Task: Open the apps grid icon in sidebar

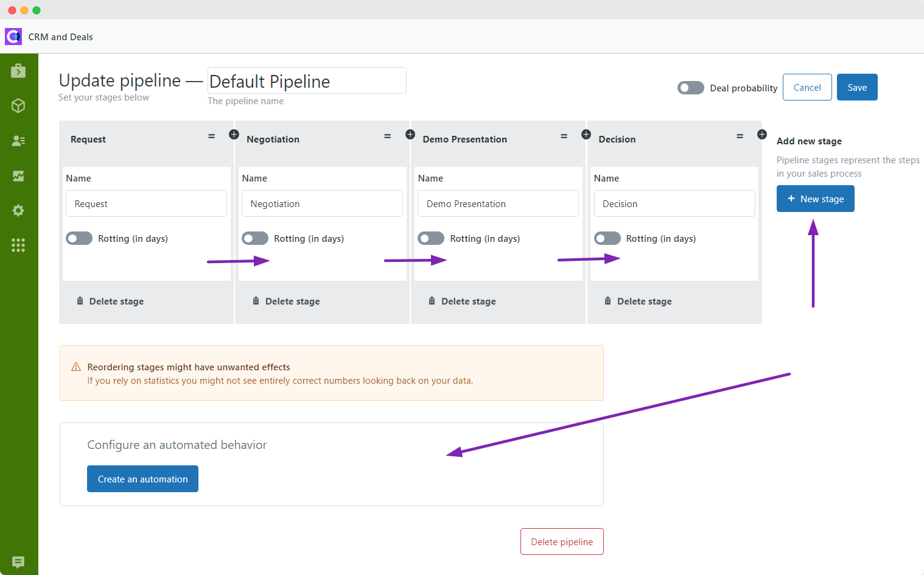Action: (18, 245)
